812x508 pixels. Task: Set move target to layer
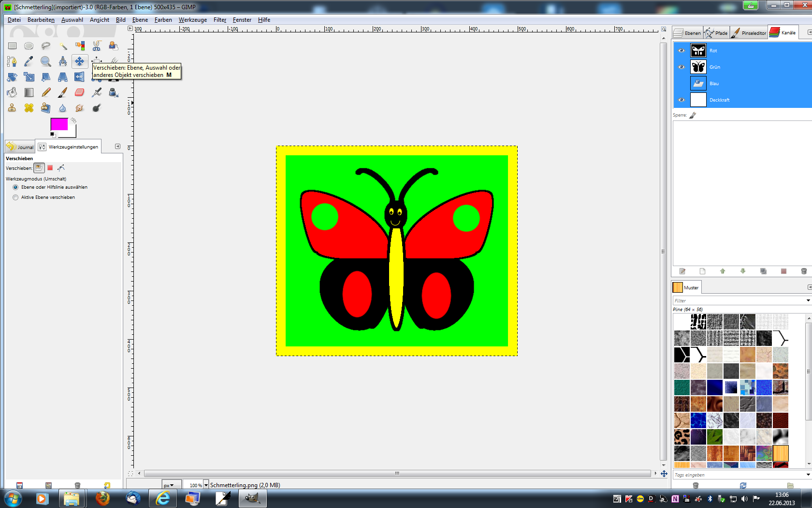pyautogui.click(x=39, y=168)
